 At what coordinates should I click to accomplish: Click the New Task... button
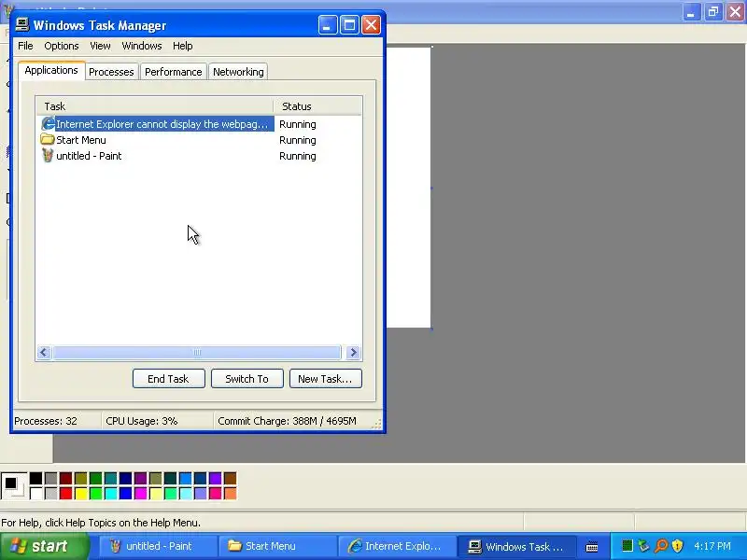pyautogui.click(x=325, y=379)
